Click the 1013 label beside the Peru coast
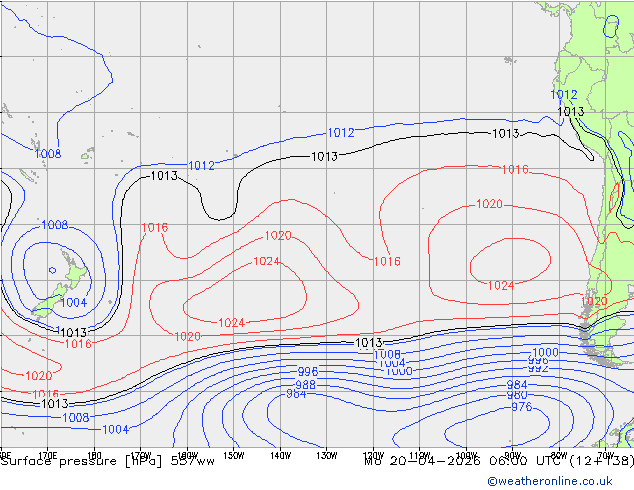 (x=571, y=111)
